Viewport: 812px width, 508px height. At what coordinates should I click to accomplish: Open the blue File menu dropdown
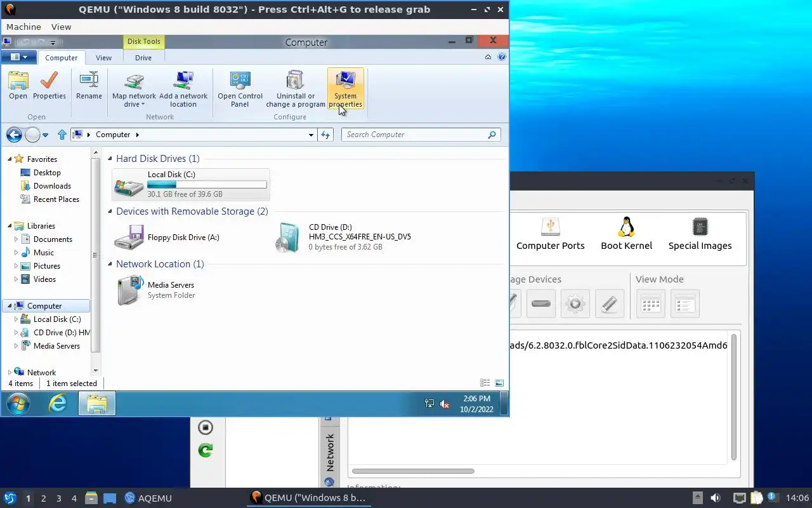[18, 57]
